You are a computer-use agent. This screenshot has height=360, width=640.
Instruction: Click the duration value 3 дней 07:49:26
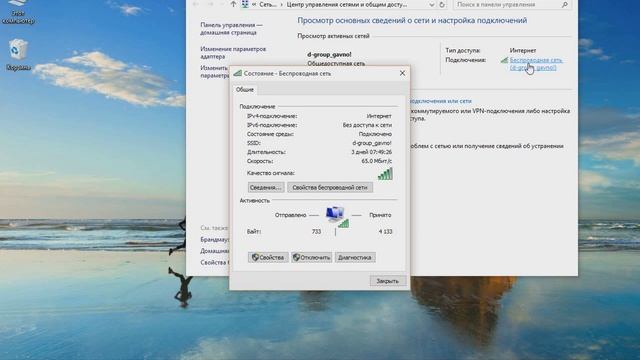click(x=371, y=152)
